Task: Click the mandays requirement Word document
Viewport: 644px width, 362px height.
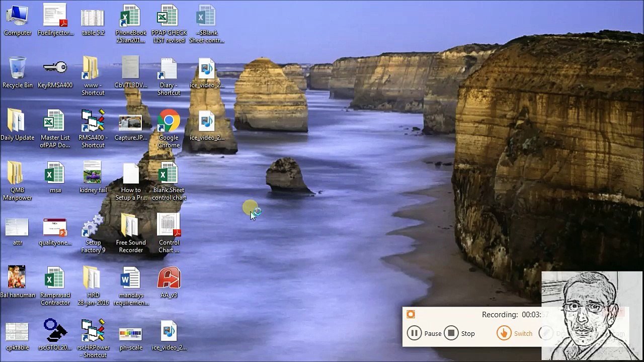Action: click(131, 286)
